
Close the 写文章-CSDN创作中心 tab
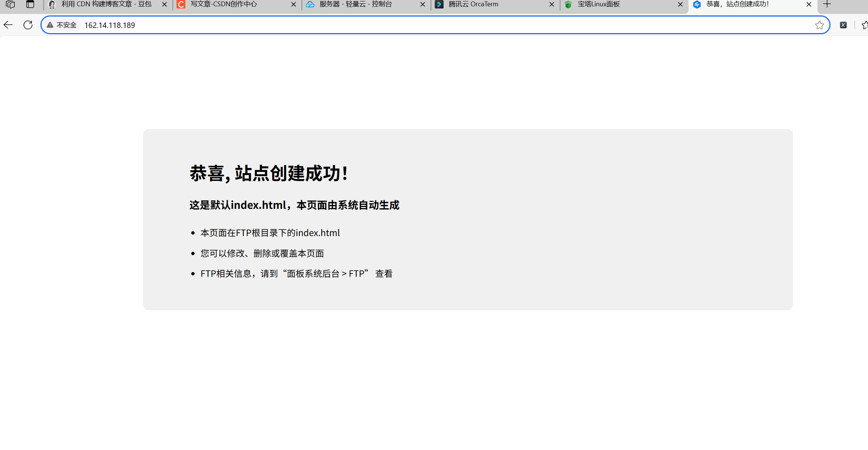(293, 4)
